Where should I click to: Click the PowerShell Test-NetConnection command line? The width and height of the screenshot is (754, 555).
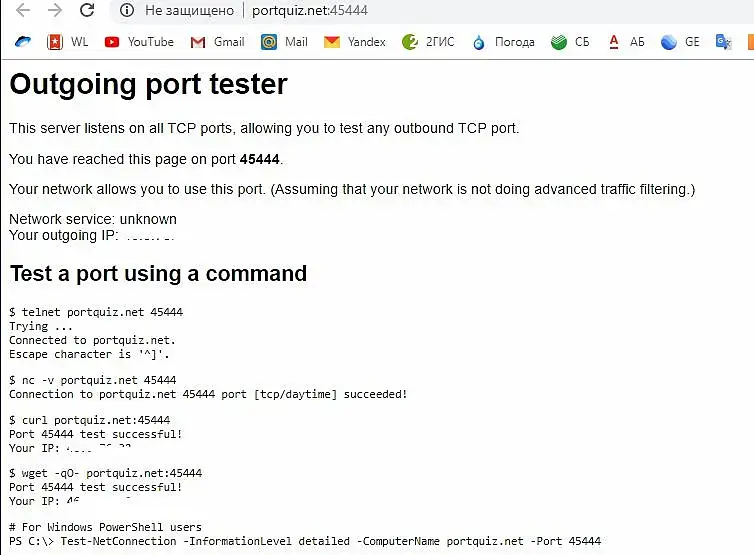(x=305, y=541)
